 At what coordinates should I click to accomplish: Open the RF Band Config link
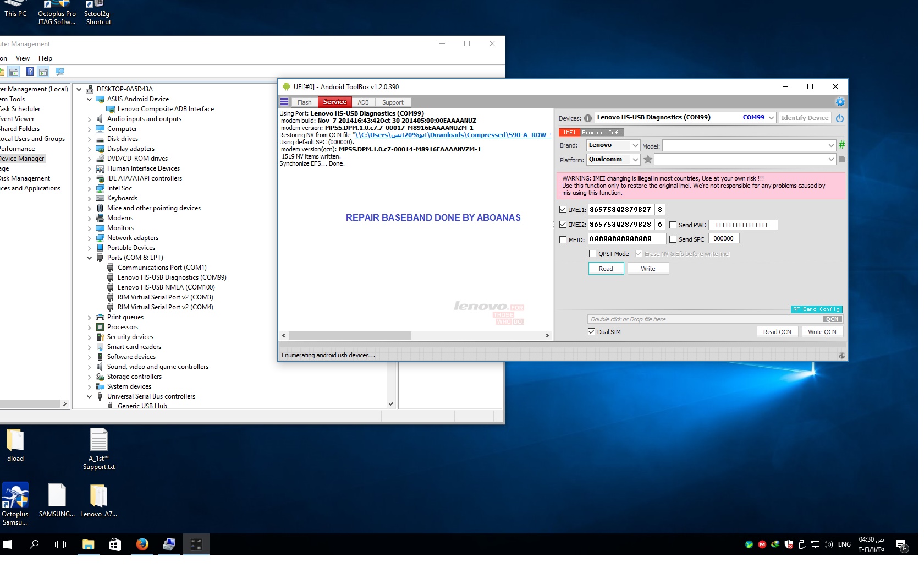pyautogui.click(x=816, y=309)
